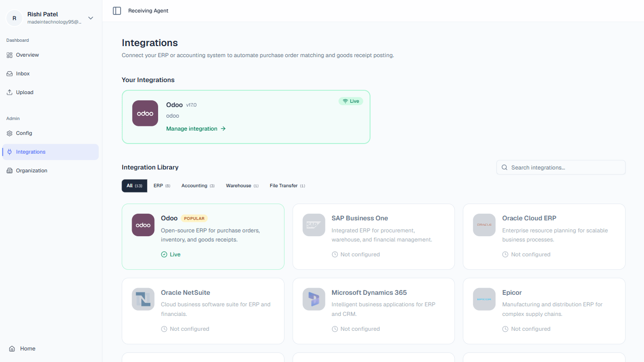Click the Overview grid icon
This screenshot has width=644, height=362.
[10, 55]
